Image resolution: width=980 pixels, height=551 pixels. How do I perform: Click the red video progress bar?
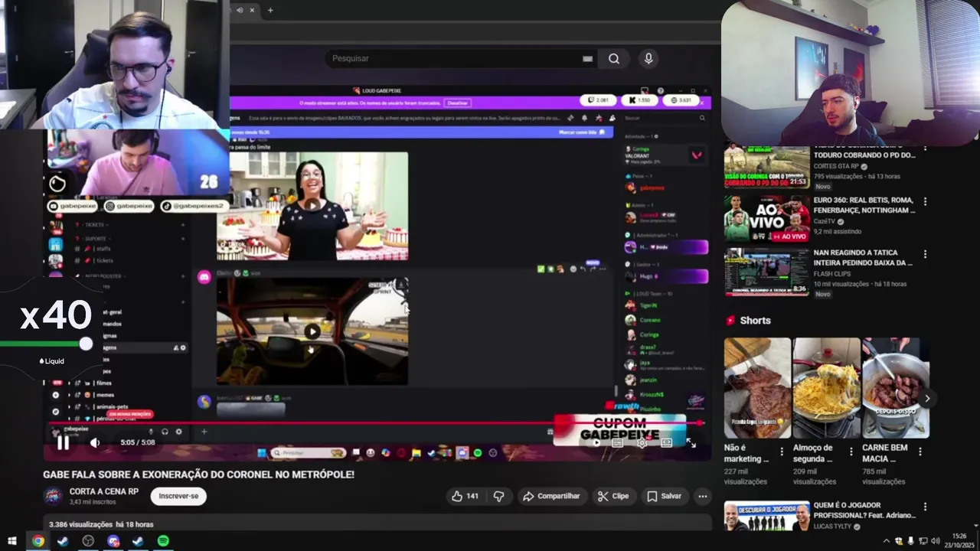click(375, 422)
